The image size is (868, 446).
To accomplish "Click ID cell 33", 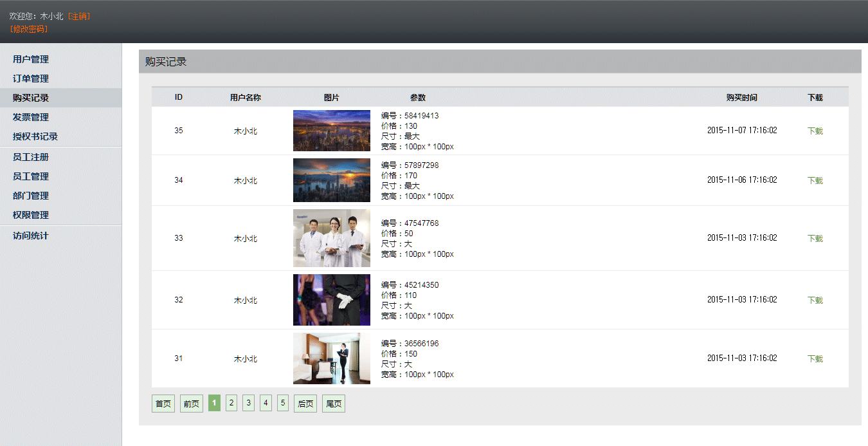I will coord(179,238).
